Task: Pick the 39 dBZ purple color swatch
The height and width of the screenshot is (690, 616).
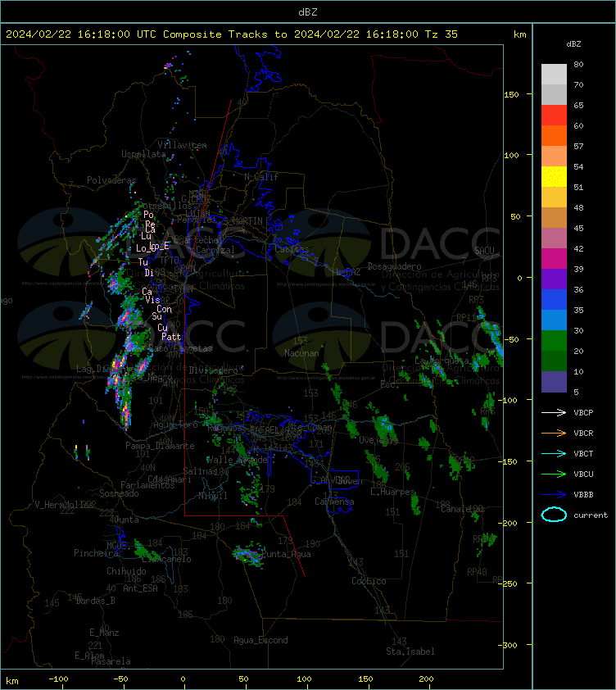Action: (x=554, y=279)
